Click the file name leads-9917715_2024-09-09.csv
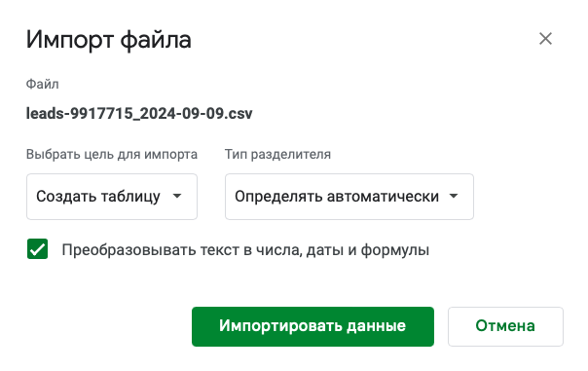The image size is (588, 371). (x=139, y=113)
